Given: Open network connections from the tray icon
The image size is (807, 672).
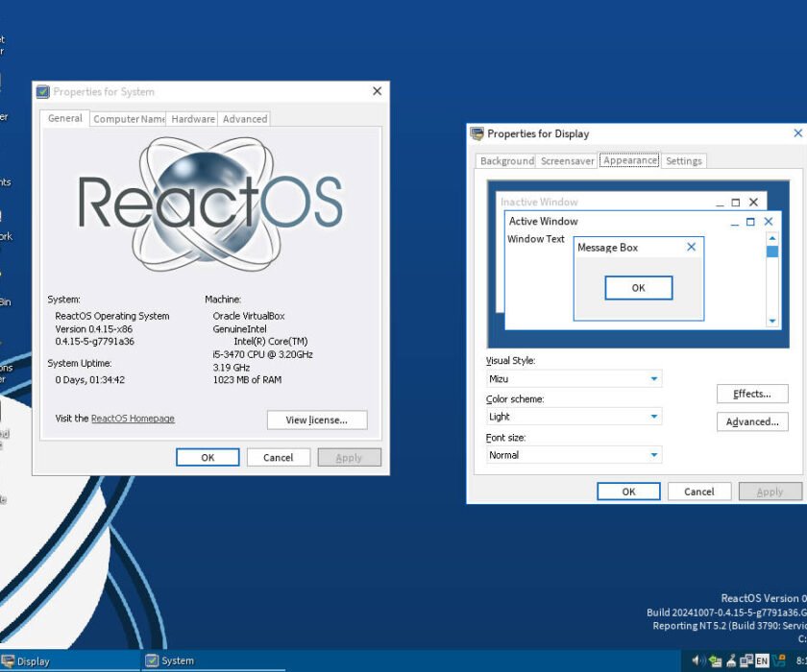Looking at the screenshot, I should (747, 661).
